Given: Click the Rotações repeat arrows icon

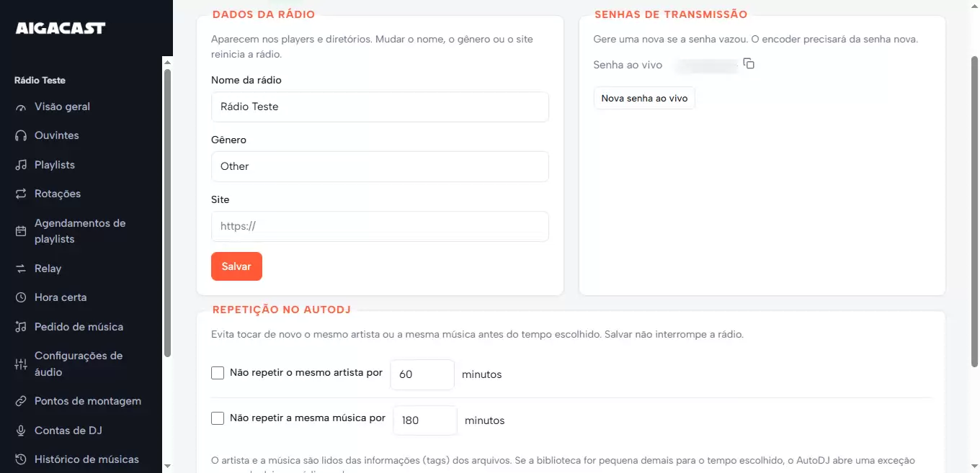Looking at the screenshot, I should pos(21,194).
